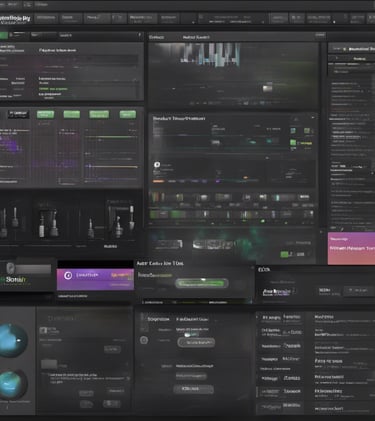Click the outlined pill button in lower dialog

coord(196,342)
